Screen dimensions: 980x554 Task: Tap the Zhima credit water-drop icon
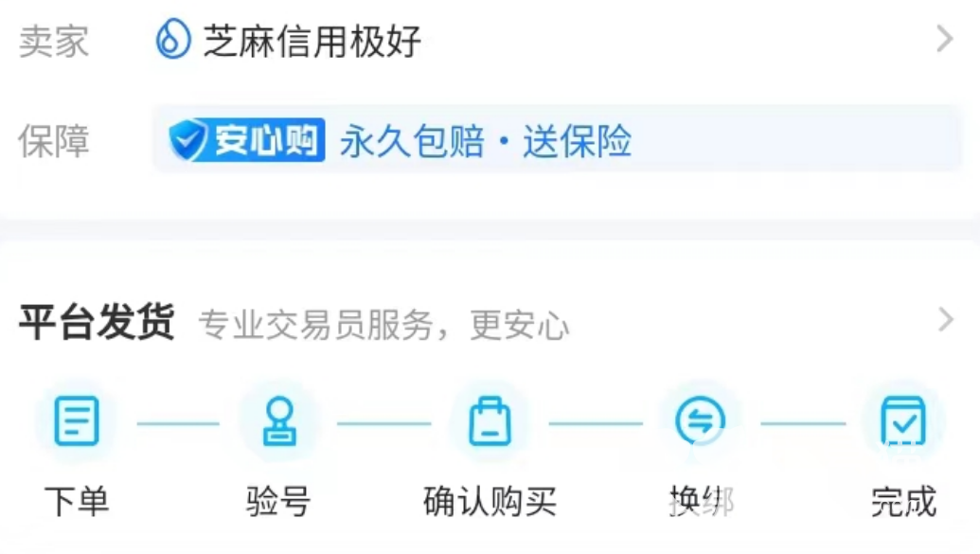173,39
